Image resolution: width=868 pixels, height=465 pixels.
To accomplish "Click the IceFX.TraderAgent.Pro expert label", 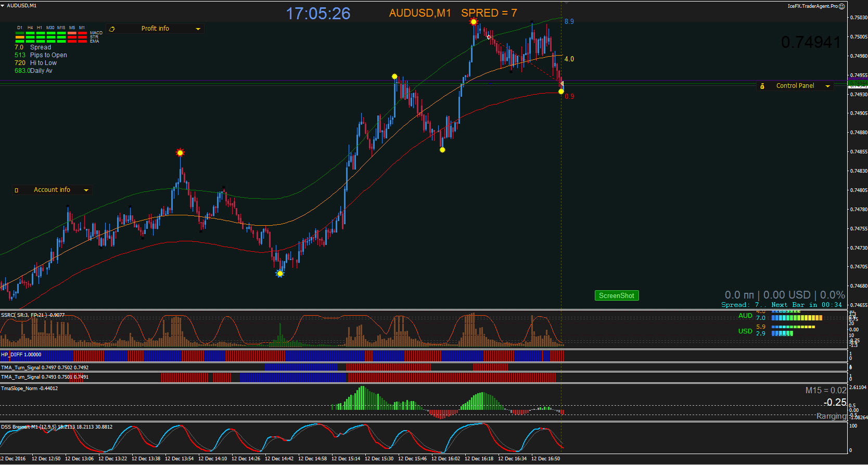I will pos(812,6).
